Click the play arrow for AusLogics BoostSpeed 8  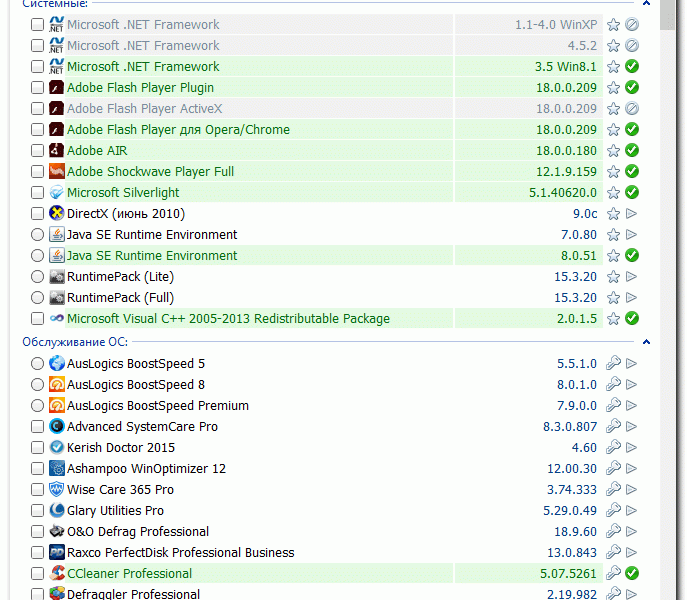pos(631,384)
